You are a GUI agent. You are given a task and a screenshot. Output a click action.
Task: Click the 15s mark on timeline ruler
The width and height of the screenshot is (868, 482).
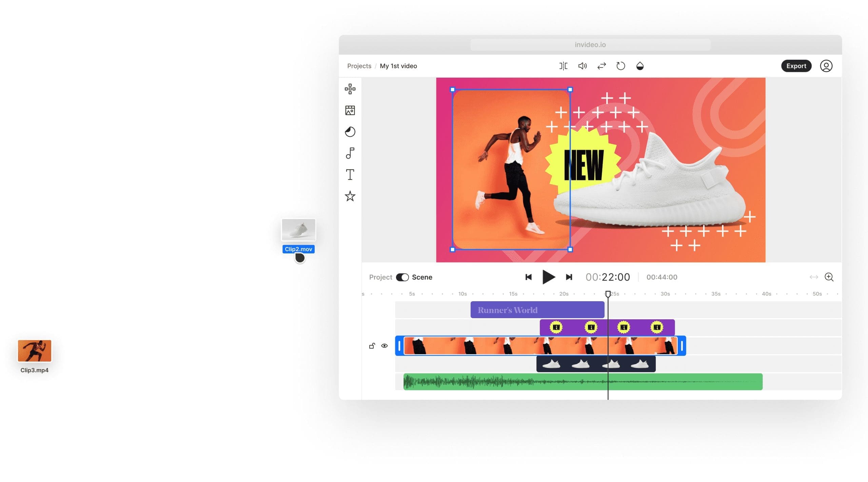coord(513,294)
